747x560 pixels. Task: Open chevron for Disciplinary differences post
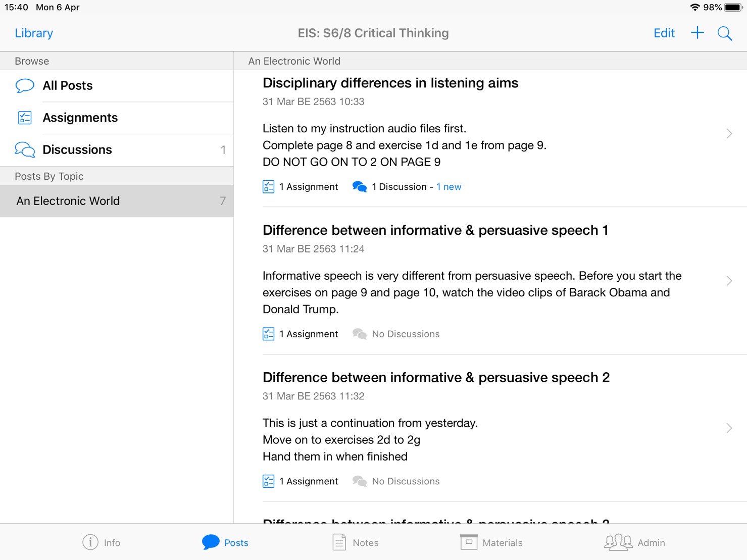pyautogui.click(x=729, y=133)
